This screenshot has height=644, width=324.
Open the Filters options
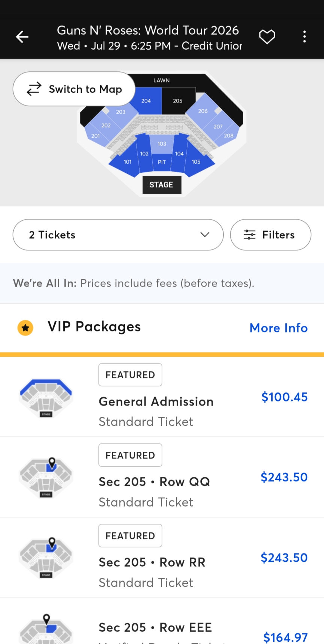tap(270, 235)
